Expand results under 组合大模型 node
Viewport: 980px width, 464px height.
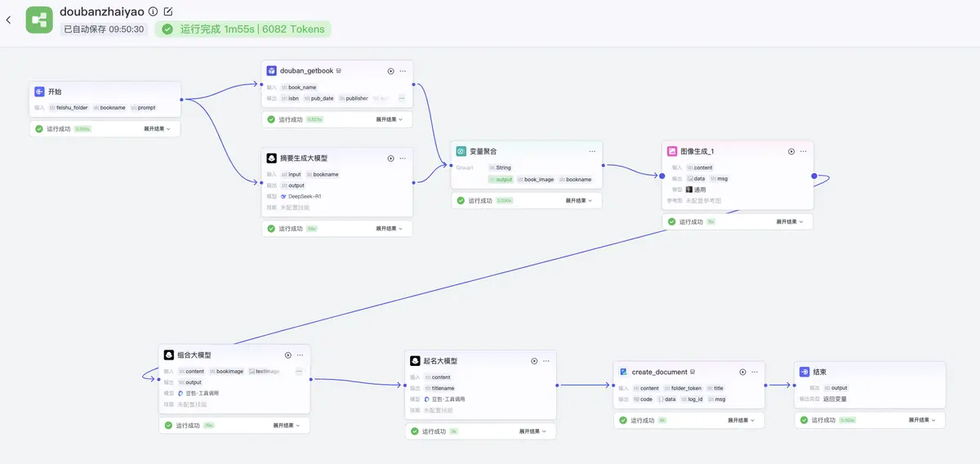pyautogui.click(x=287, y=426)
